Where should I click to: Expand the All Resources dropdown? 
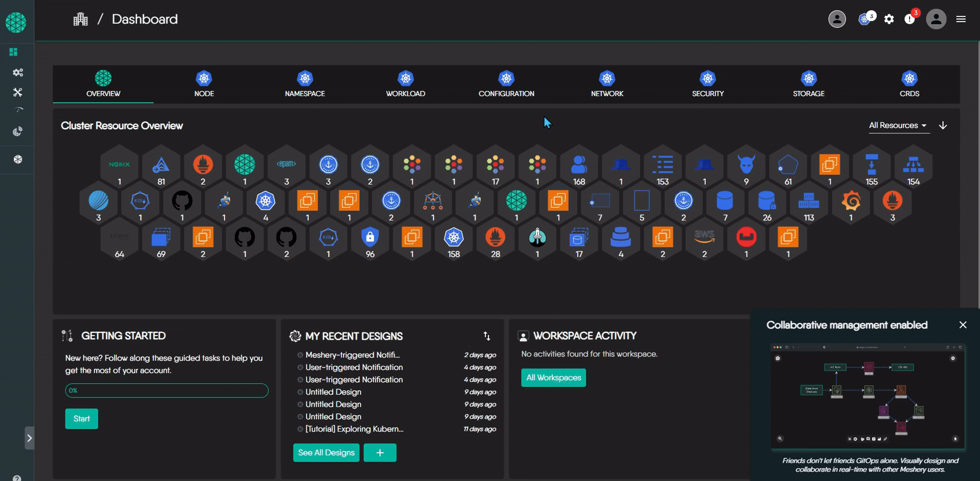click(898, 126)
